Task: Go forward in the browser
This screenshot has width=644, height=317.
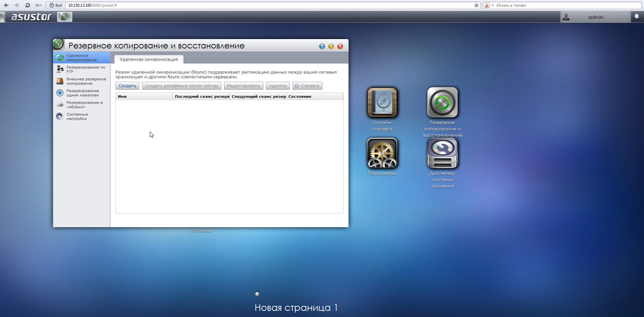Action: coord(16,5)
